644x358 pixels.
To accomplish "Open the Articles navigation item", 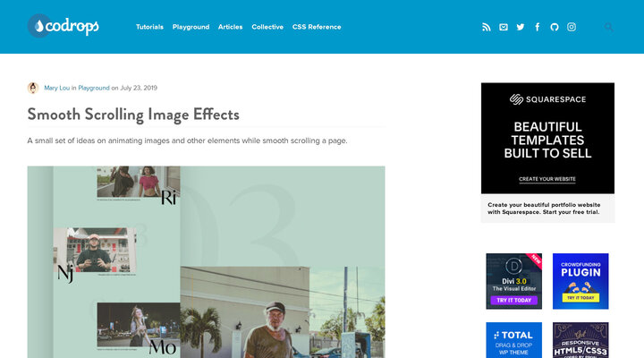I will click(230, 27).
